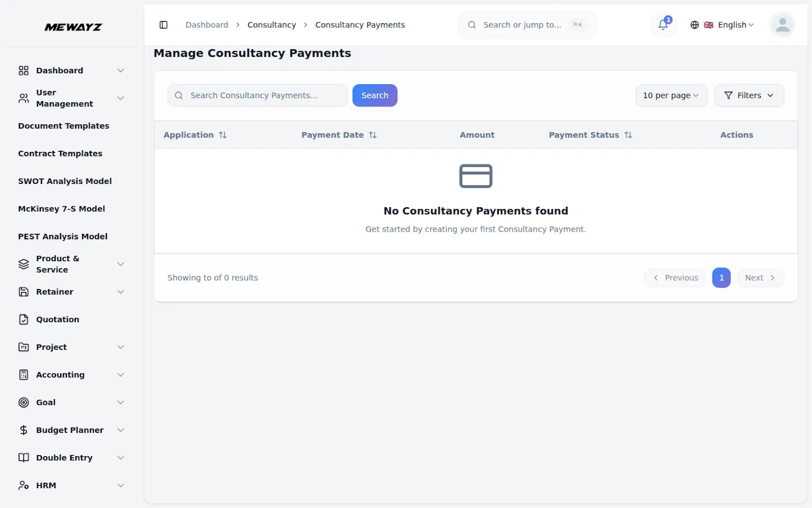Go to Dashboard breadcrumb link
This screenshot has width=812, height=508.
207,25
